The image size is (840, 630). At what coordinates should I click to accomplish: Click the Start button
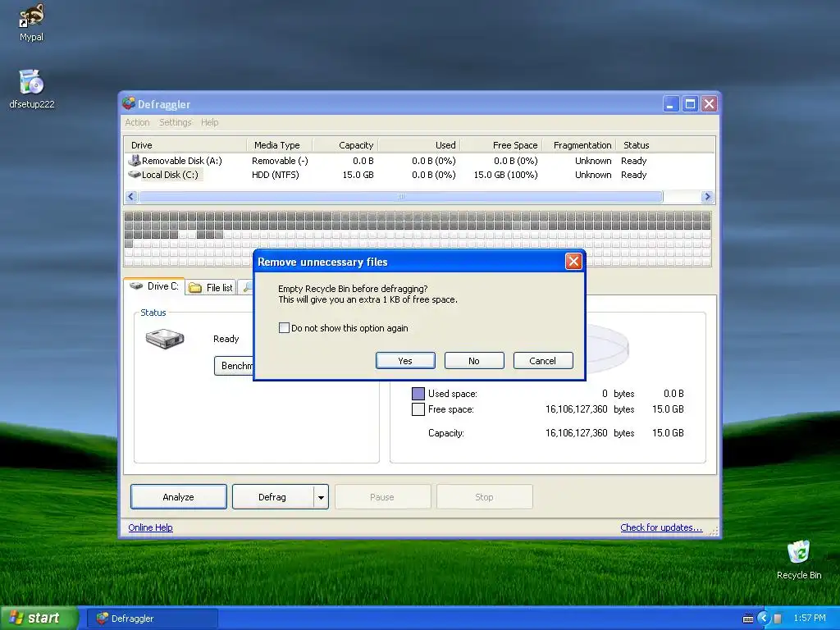pyautogui.click(x=39, y=619)
